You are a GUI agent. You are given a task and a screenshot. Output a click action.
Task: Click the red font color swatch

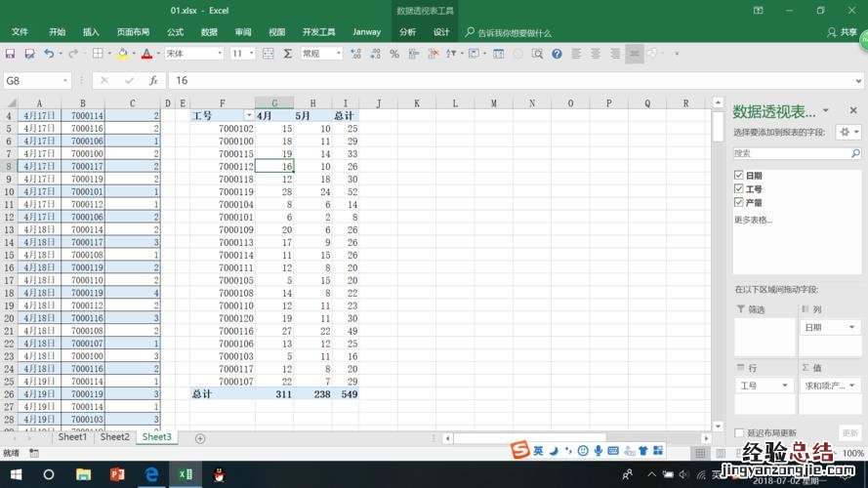pos(145,54)
